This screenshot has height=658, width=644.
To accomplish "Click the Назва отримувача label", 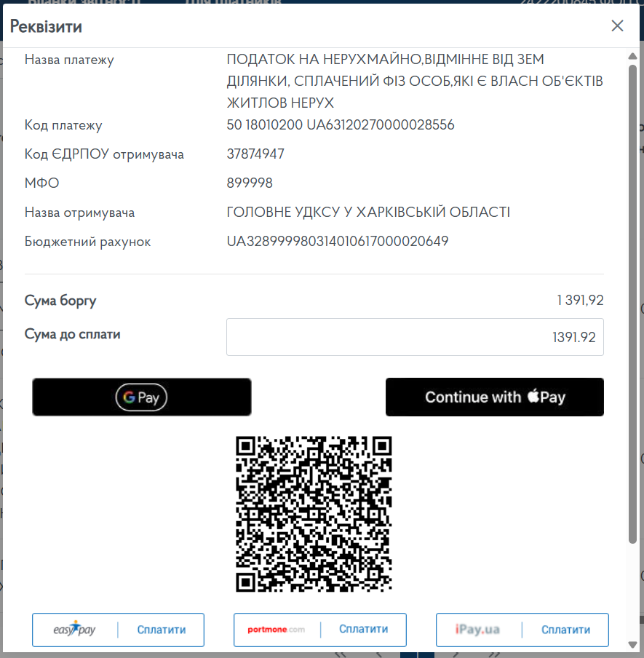I will (79, 213).
